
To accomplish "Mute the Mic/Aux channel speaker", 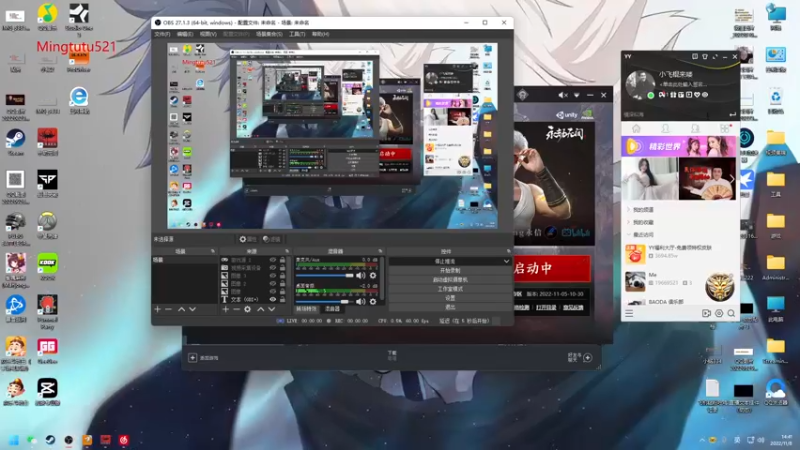I will [361, 276].
